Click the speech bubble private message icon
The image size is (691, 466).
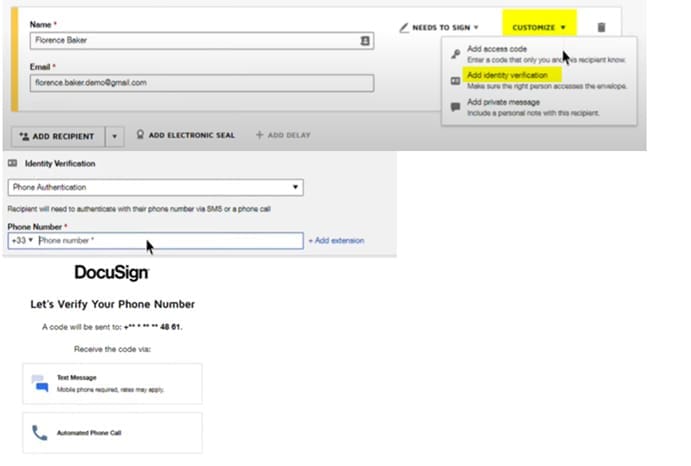click(455, 106)
